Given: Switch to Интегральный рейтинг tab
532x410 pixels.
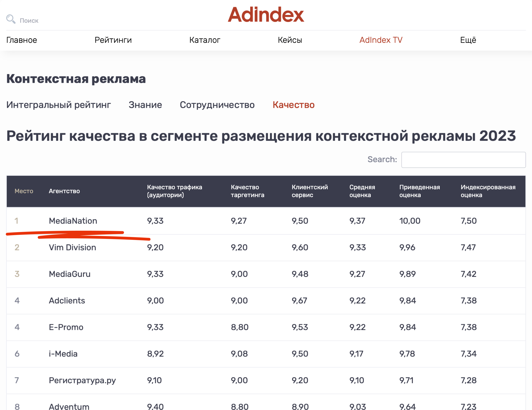Looking at the screenshot, I should 59,105.
